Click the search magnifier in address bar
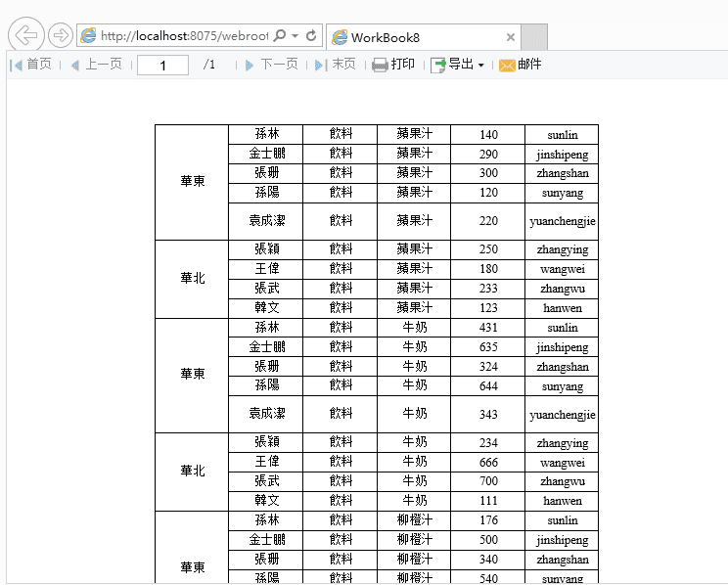728x585 pixels. tap(280, 36)
